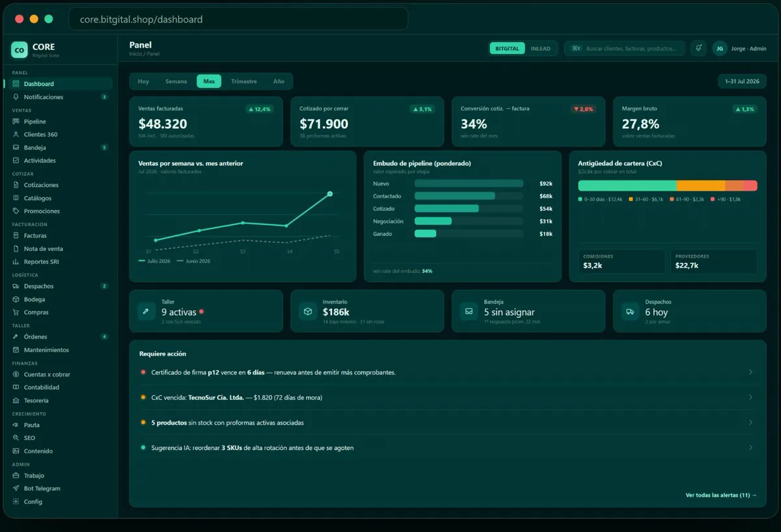Open the 1–31 Jul 2026 date range picker

click(x=742, y=81)
